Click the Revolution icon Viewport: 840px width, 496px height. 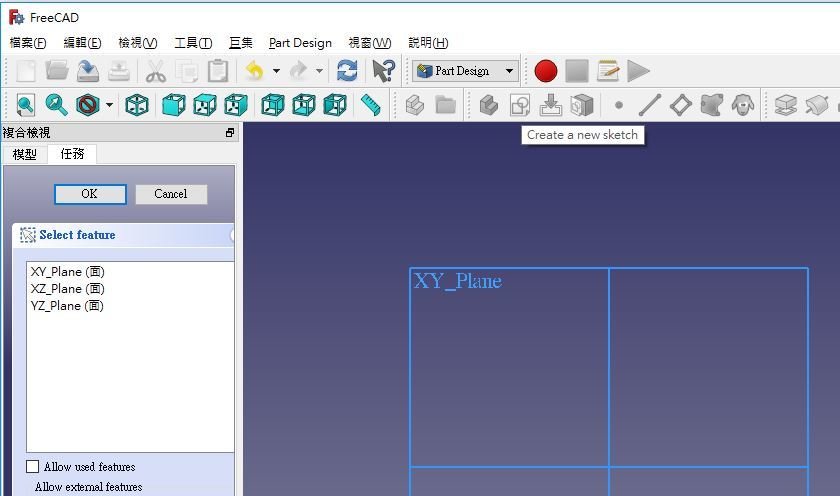(x=817, y=105)
